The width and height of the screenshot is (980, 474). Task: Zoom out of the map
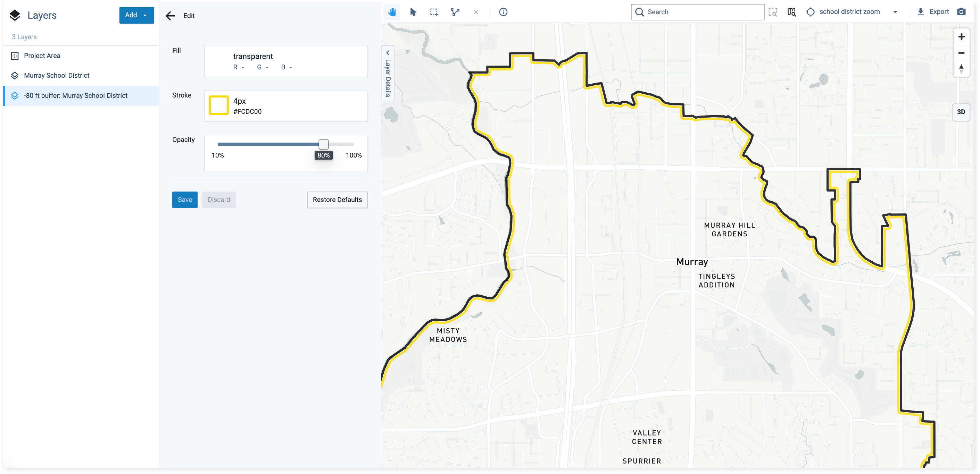(961, 53)
